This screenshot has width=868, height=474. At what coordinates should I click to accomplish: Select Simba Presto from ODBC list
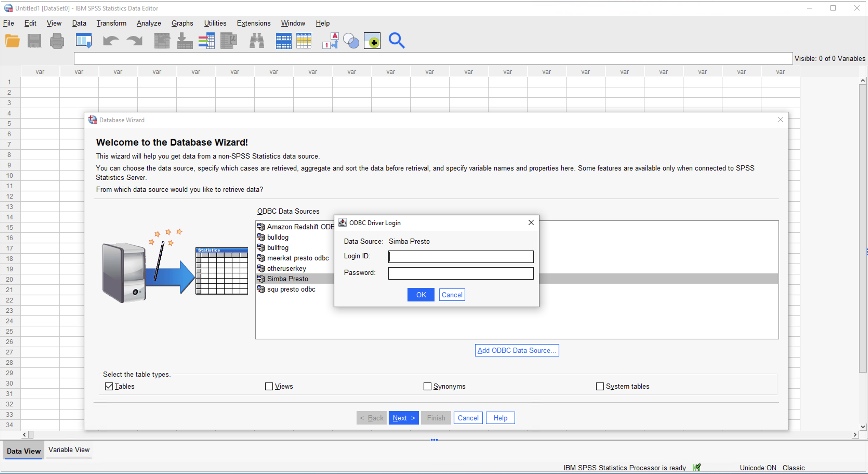pos(287,278)
